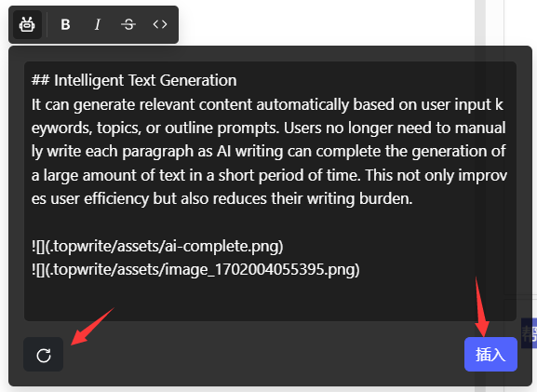Regenerate the AI text with refresh icon
This screenshot has width=537, height=392.
pos(44,355)
